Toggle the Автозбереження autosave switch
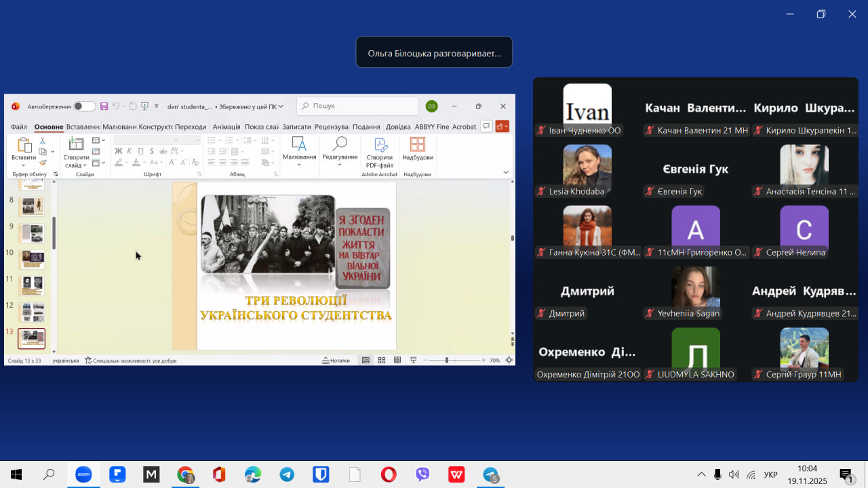This screenshot has width=868, height=488. point(85,106)
